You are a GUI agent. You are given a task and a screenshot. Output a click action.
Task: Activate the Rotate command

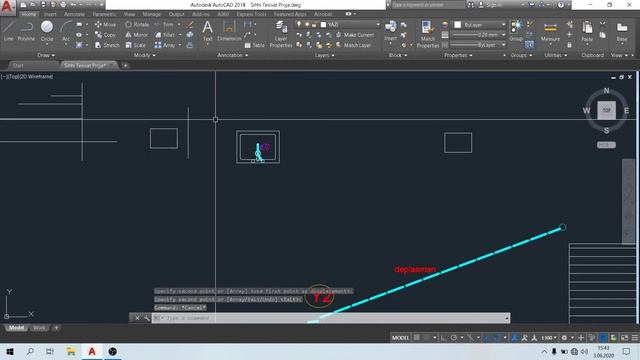point(137,24)
